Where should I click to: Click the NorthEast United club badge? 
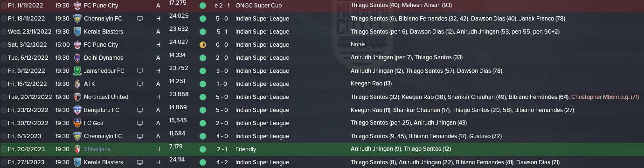tap(77, 97)
